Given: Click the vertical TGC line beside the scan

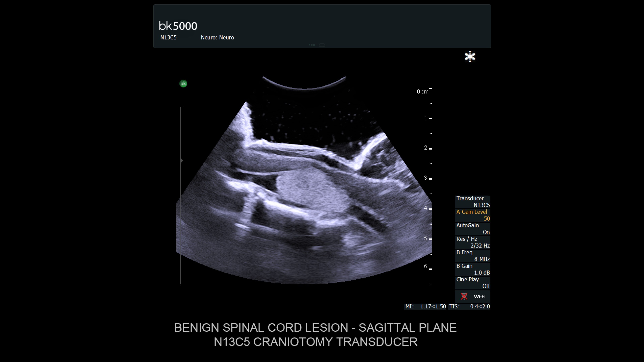Looking at the screenshot, I should pos(180,195).
